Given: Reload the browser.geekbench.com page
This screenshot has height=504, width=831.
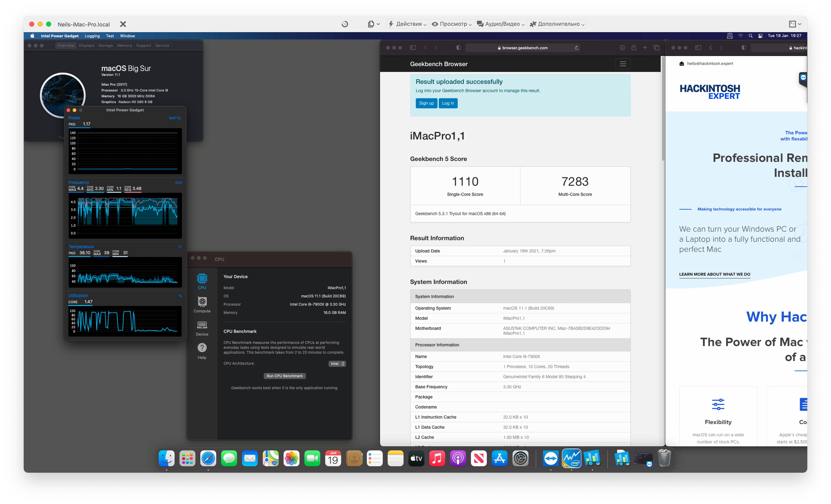Looking at the screenshot, I should tap(576, 48).
